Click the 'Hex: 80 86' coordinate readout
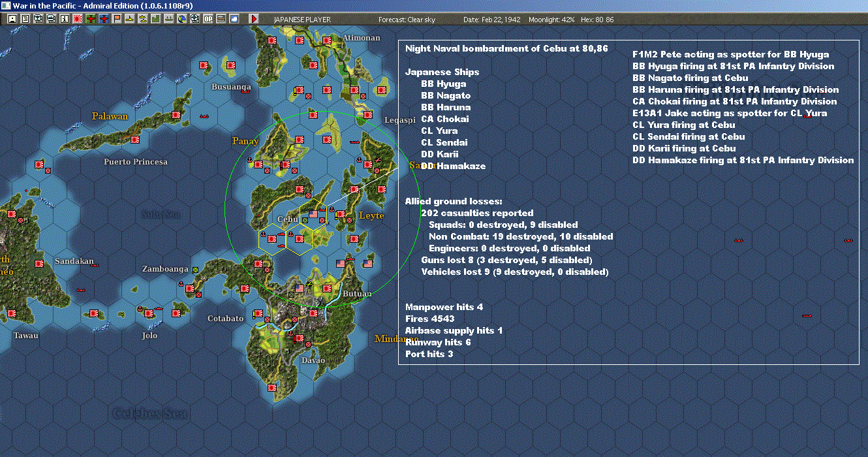Image resolution: width=868 pixels, height=457 pixels. (x=597, y=20)
